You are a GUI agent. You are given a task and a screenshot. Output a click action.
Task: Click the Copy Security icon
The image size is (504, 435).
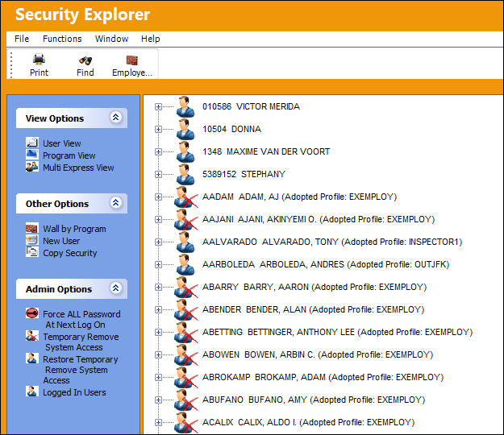click(x=32, y=251)
